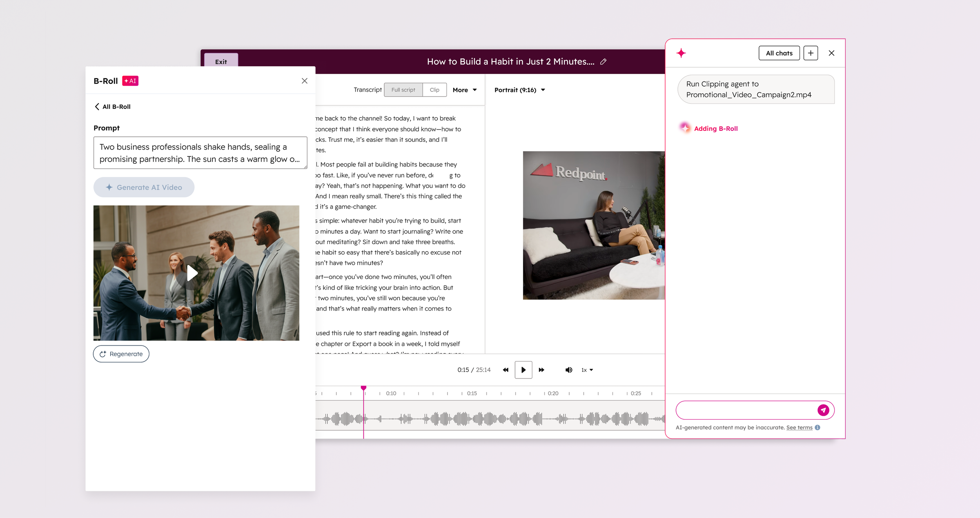
Task: Click the pencil icon to edit the video title
Action: (x=603, y=62)
